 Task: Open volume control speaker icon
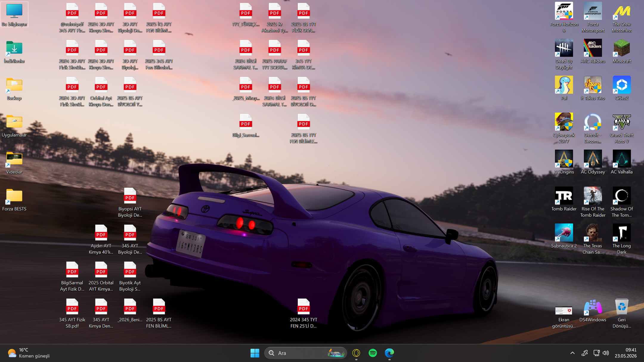[606, 353]
